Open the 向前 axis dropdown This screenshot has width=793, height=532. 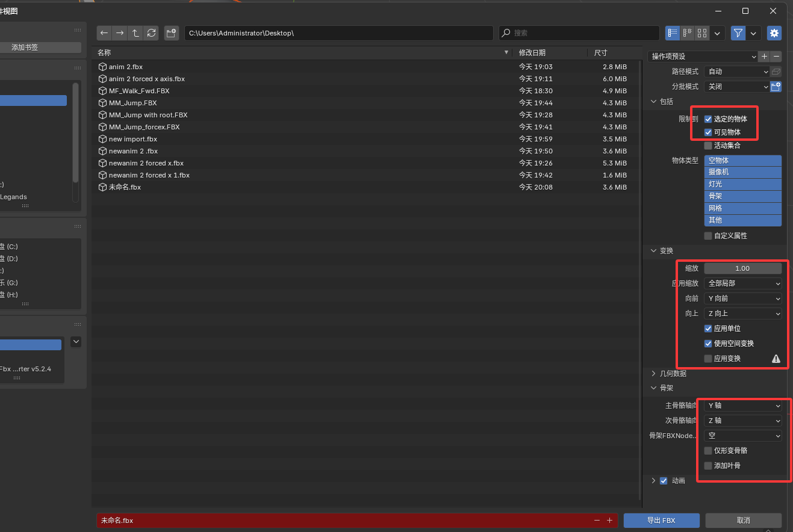coord(743,298)
